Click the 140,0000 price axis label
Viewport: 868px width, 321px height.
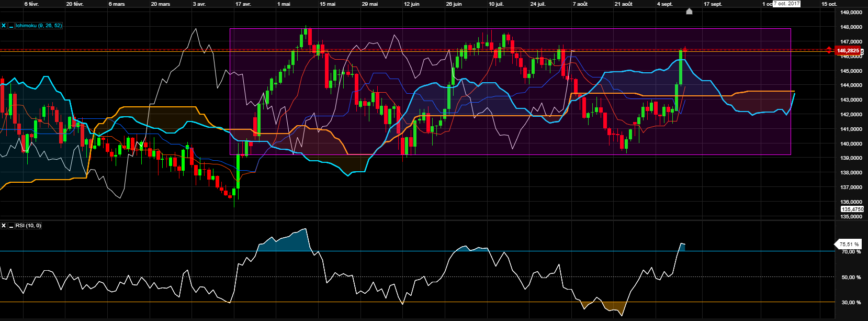[x=851, y=143]
